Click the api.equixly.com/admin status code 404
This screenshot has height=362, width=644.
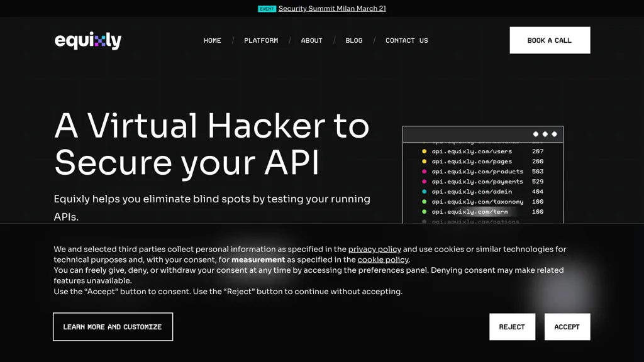click(x=538, y=192)
